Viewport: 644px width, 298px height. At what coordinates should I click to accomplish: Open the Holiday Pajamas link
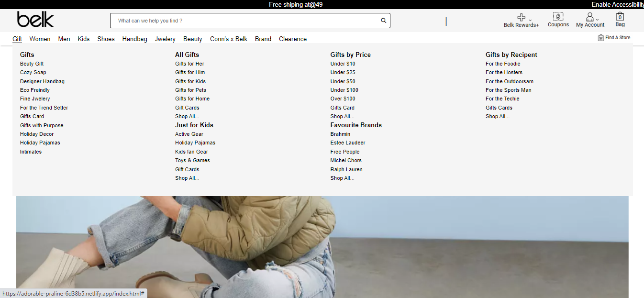click(x=40, y=142)
